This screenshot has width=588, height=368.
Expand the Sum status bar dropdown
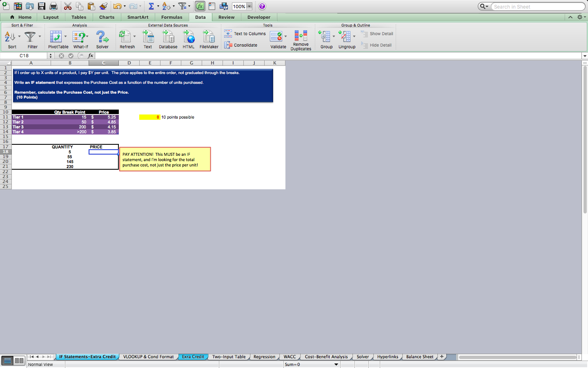click(336, 364)
